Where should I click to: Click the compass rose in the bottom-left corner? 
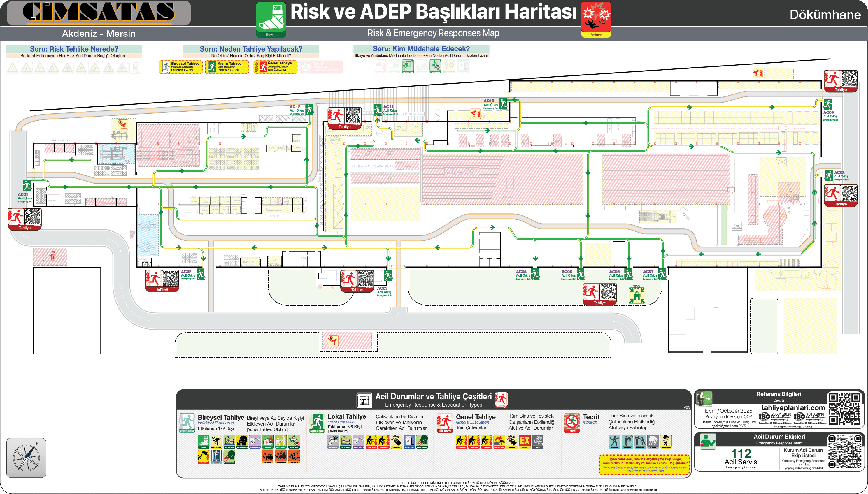(27, 457)
